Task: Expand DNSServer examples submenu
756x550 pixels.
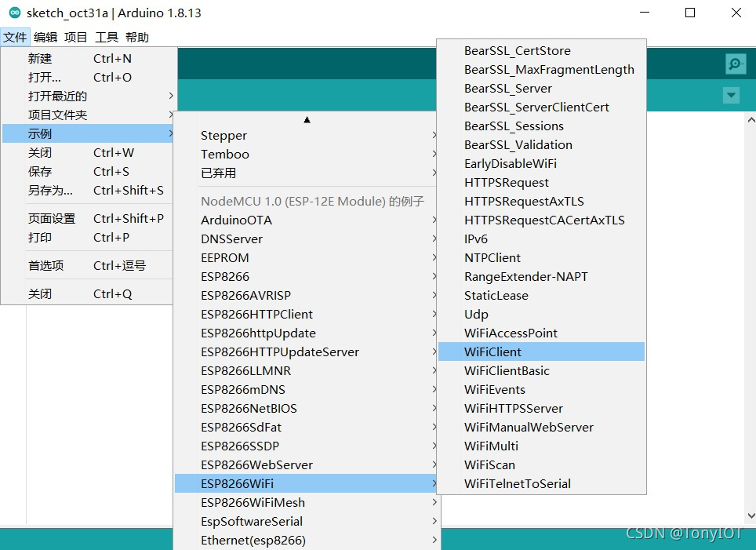Action: pyautogui.click(x=306, y=239)
